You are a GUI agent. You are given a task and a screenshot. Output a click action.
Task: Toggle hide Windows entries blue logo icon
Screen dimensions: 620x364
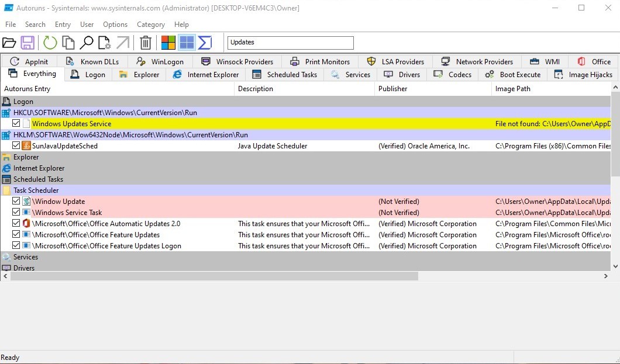coord(187,43)
